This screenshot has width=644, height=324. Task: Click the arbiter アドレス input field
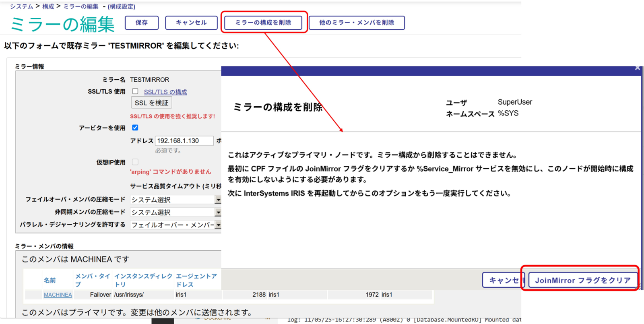pyautogui.click(x=184, y=141)
